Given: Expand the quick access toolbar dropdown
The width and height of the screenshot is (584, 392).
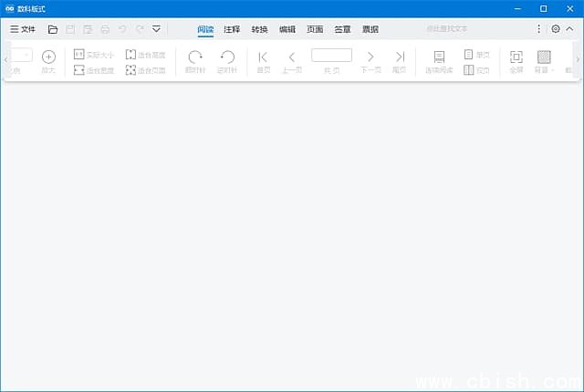Looking at the screenshot, I should click(x=156, y=28).
